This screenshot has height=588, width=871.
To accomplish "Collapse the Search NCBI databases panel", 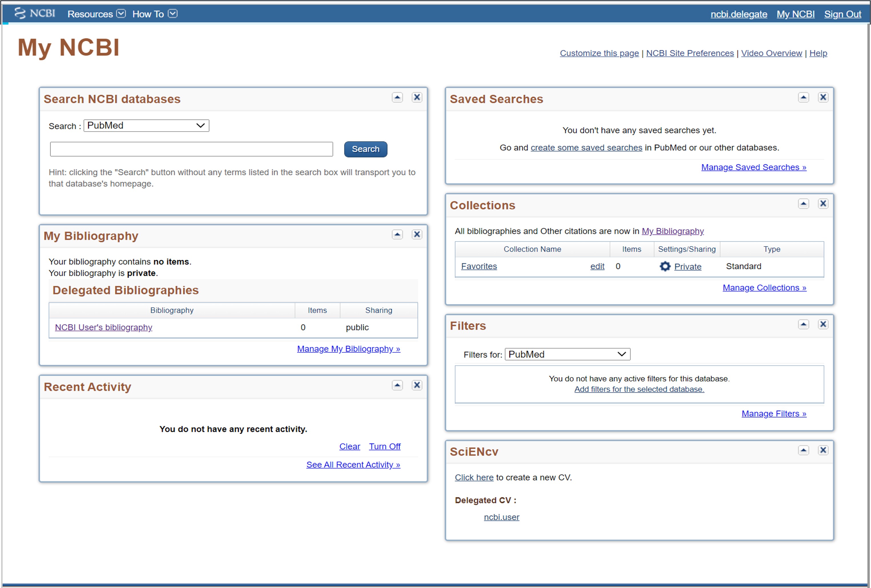I will (397, 97).
